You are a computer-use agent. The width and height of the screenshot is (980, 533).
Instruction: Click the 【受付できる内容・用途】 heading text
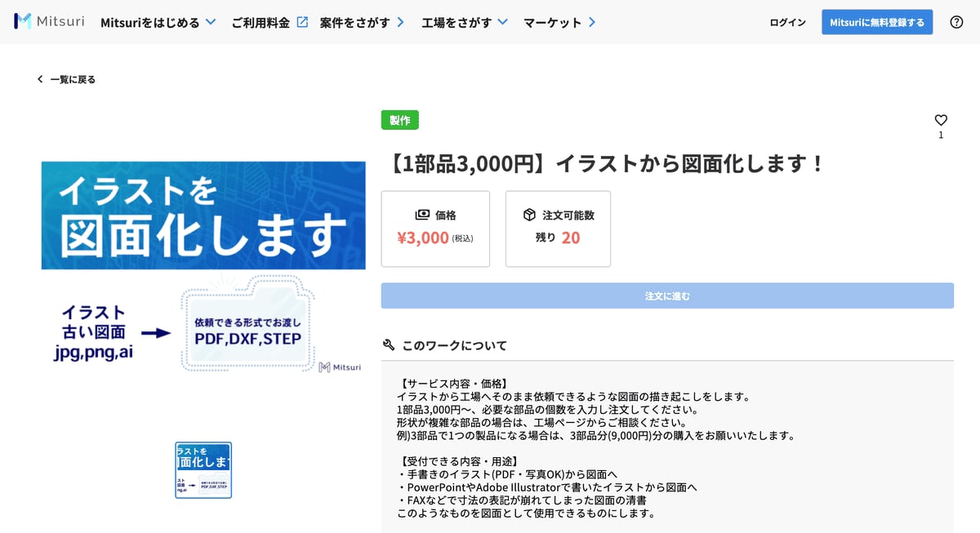[460, 461]
